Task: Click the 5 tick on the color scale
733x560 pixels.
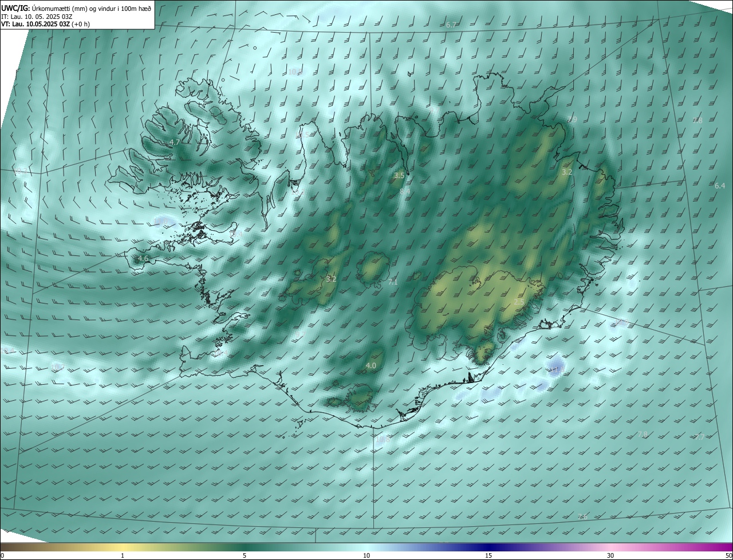Action: tap(245, 556)
